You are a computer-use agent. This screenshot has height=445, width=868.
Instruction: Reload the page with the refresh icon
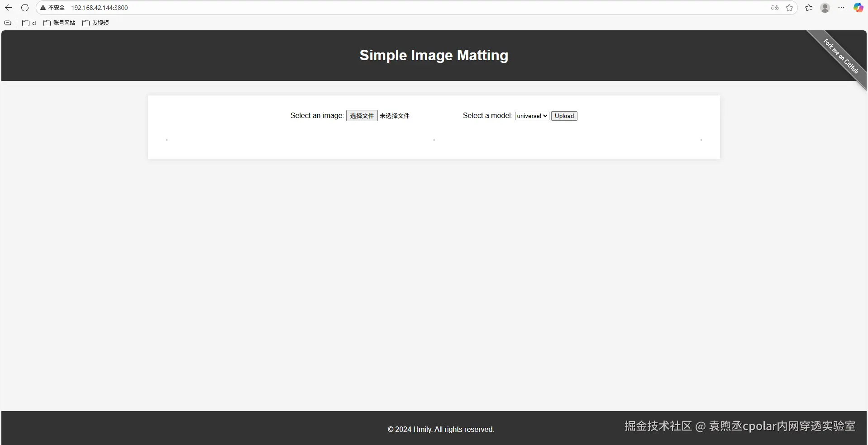[x=25, y=8]
